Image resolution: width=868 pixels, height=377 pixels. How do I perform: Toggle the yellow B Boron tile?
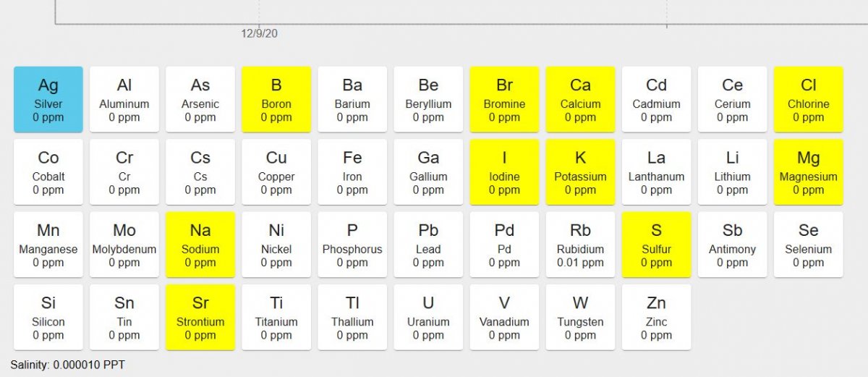(276, 99)
